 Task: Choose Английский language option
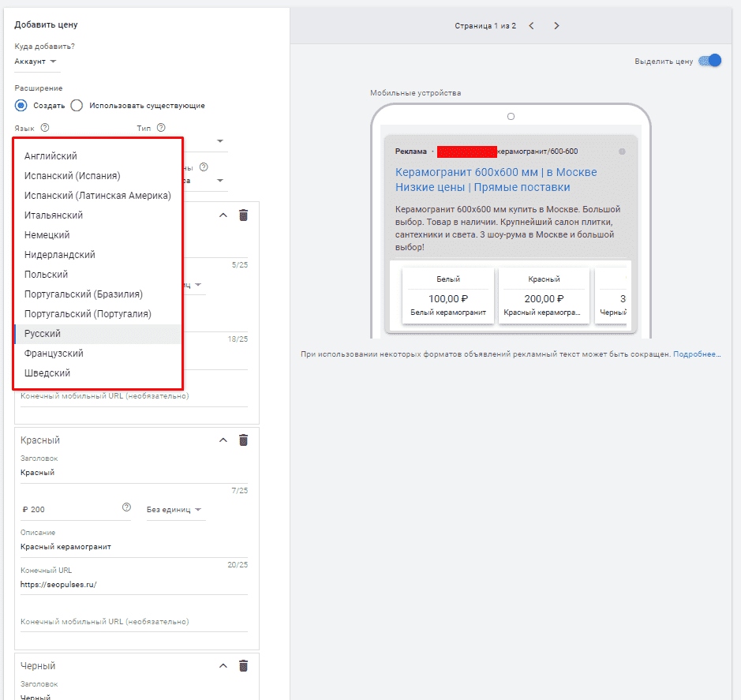point(98,156)
